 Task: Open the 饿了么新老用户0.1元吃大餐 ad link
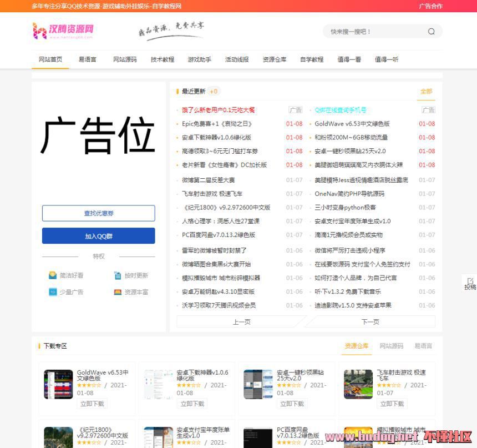pyautogui.click(x=219, y=110)
